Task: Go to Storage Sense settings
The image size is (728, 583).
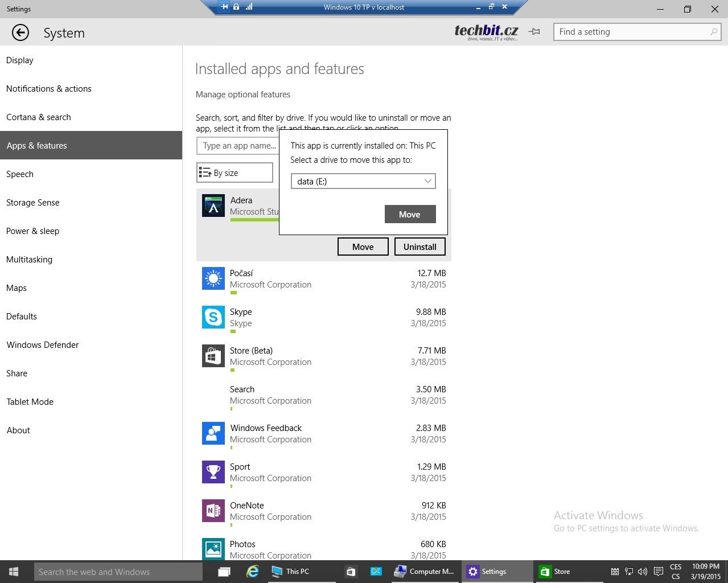Action: coord(33,203)
